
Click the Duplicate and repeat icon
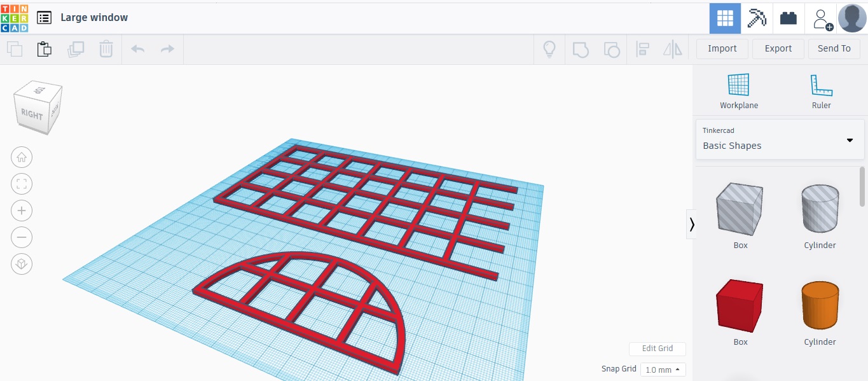pos(76,49)
